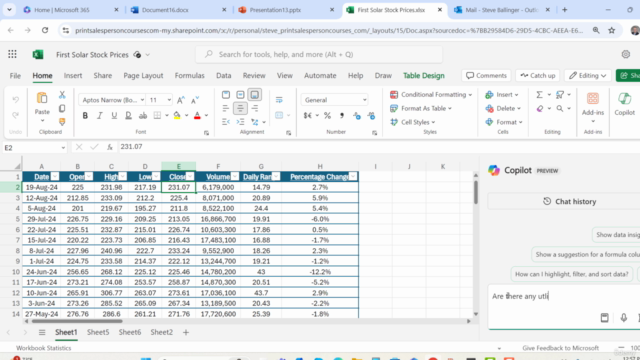The height and width of the screenshot is (360, 640).
Task: Toggle double underline formatting
Action: (128, 116)
